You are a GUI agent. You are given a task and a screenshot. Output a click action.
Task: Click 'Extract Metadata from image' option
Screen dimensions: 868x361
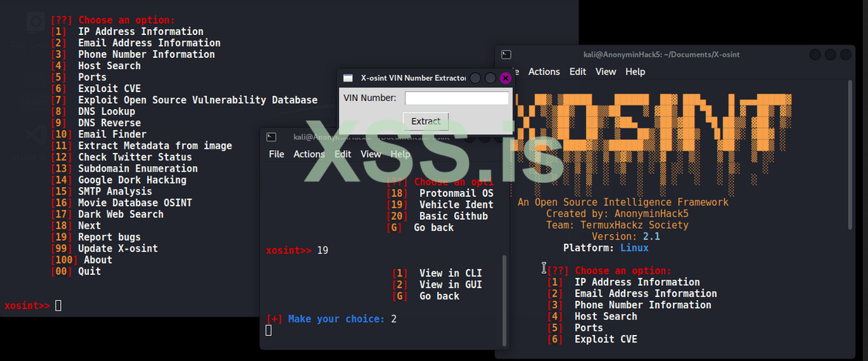point(155,146)
